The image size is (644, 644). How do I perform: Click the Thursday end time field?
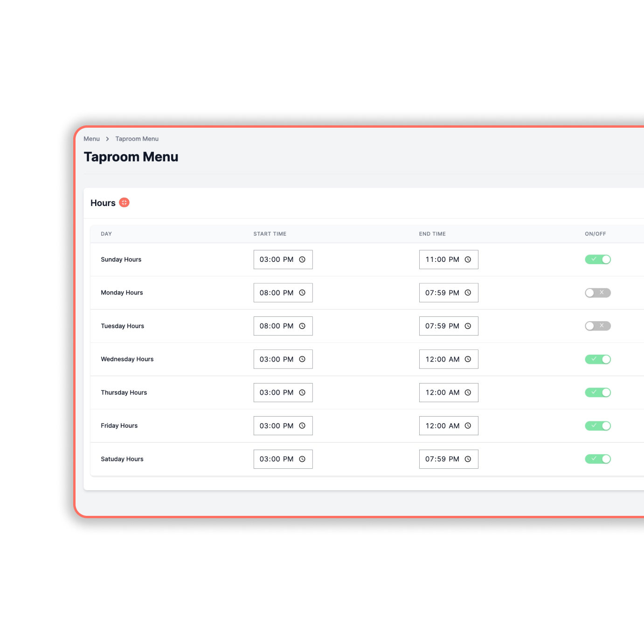point(442,393)
